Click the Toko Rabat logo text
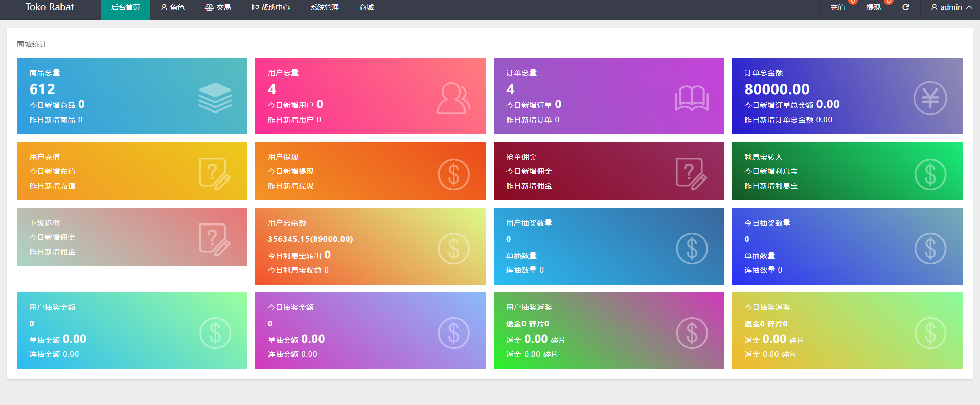Image resolution: width=980 pixels, height=405 pixels. (x=50, y=7)
